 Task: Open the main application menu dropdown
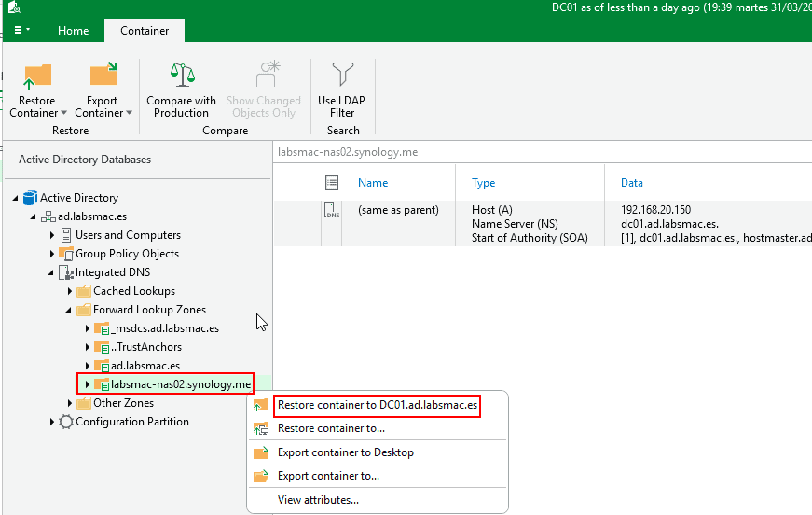21,30
